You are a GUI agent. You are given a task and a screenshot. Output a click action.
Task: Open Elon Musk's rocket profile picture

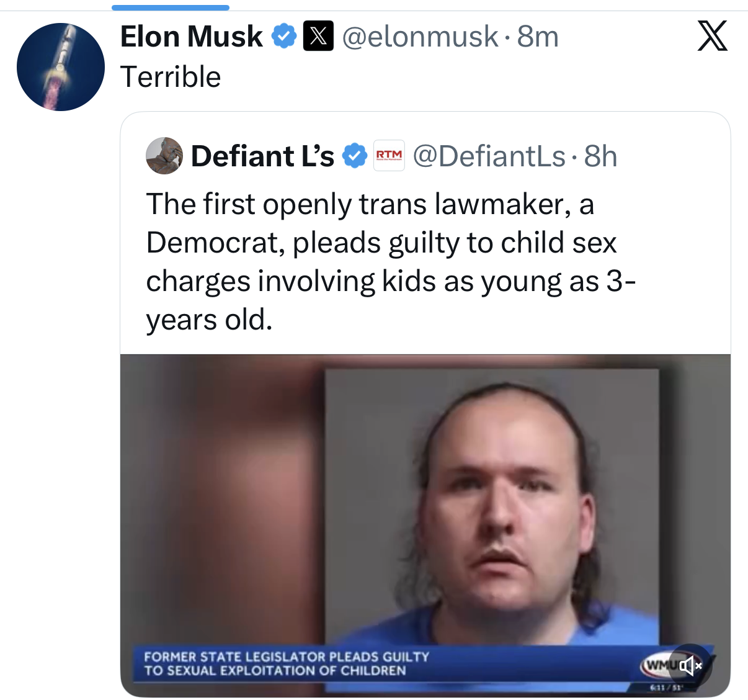point(61,67)
